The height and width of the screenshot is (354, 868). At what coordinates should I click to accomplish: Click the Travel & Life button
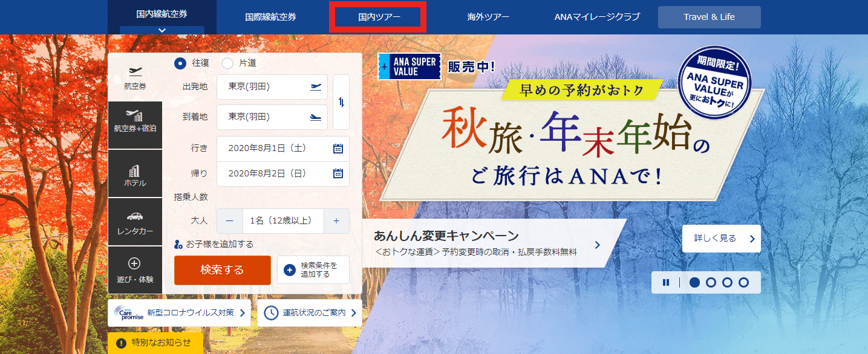click(709, 17)
